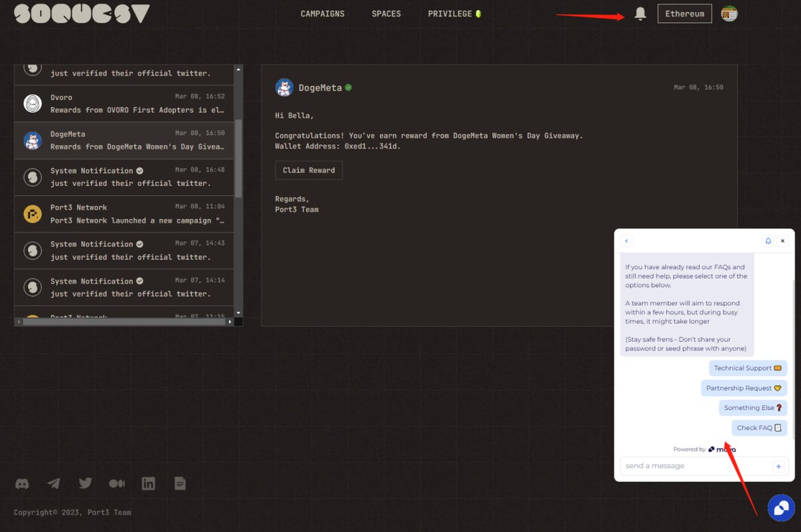
Task: Click the chat widget bell icon
Action: coord(768,241)
